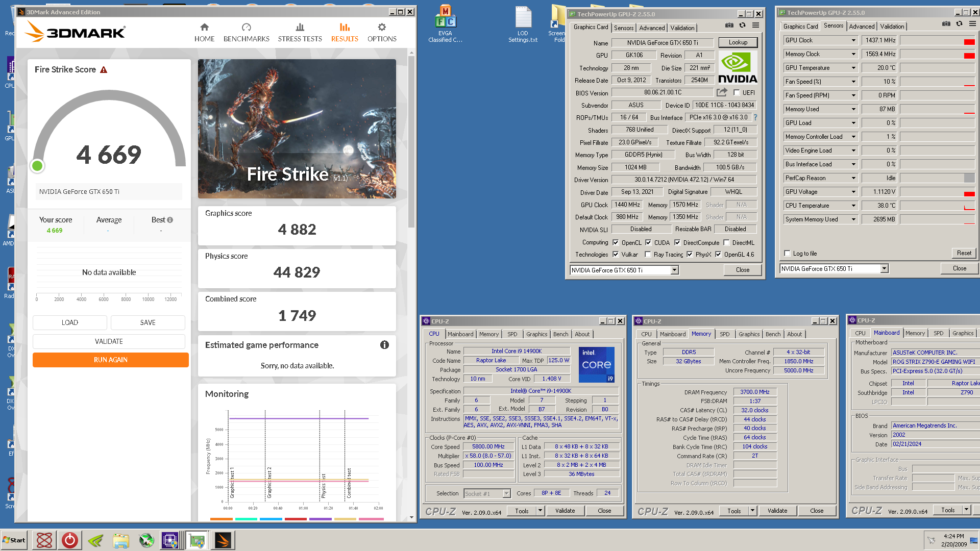Switch to Sensors tab in GPU-Z Graphics Card window
This screenshot has width=980, height=551.
tap(623, 28)
